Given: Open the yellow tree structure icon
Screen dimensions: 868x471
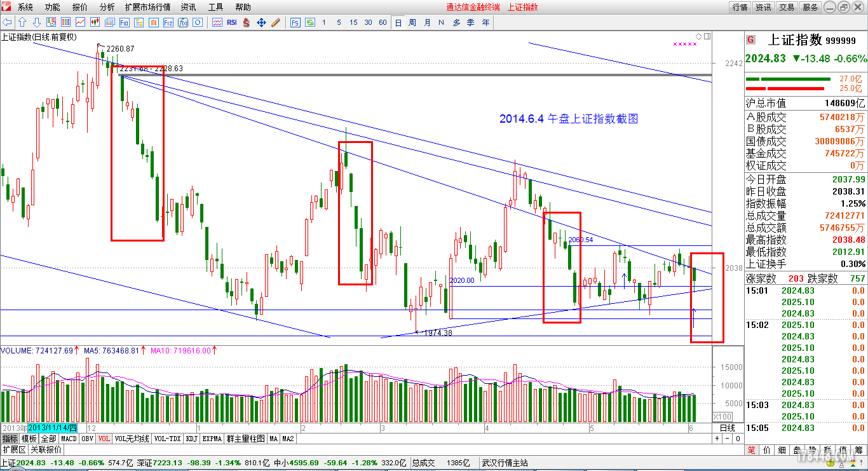Looking at the screenshot, I should (139, 22).
